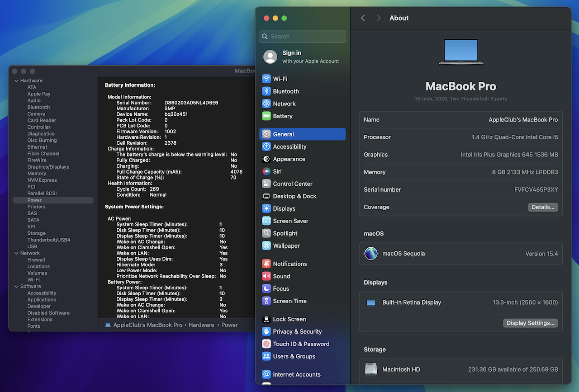Click the Sign in account avatar
The height and width of the screenshot is (392, 579).
[x=271, y=57]
